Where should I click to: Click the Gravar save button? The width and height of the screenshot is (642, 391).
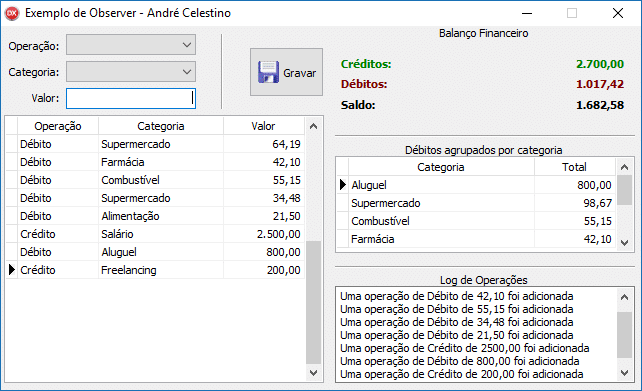(287, 72)
